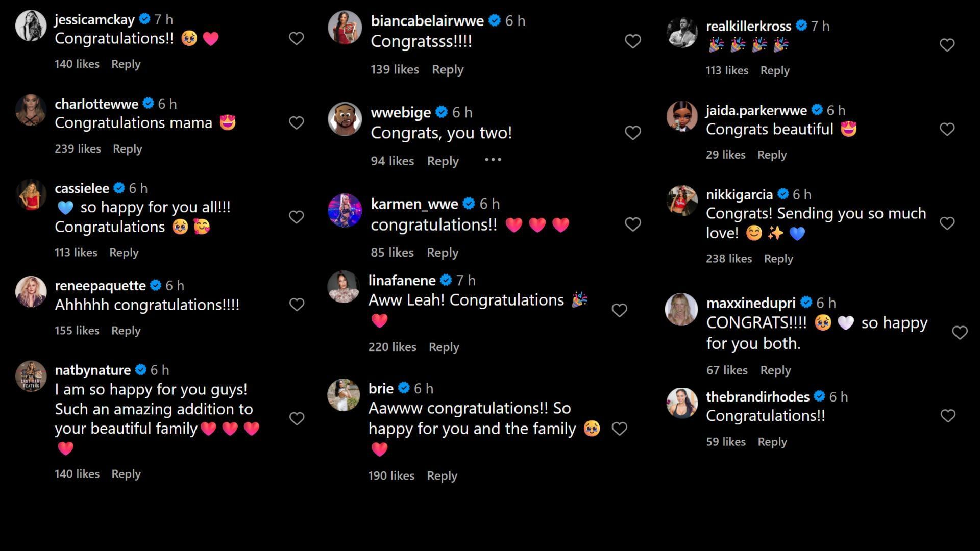
Task: Tap the heart on charlottewwe's comment
Action: coord(297,123)
